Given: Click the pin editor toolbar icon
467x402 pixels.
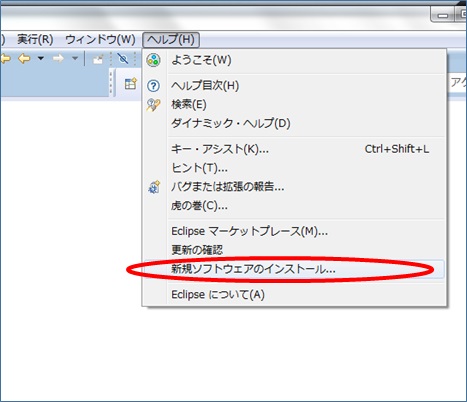Looking at the screenshot, I should click(98, 59).
